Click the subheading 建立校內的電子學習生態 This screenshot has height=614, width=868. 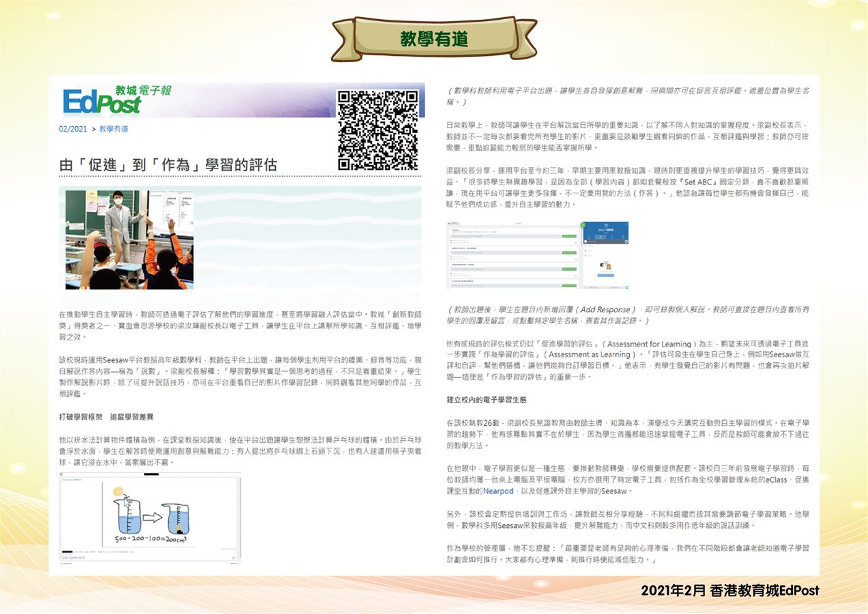(x=487, y=399)
